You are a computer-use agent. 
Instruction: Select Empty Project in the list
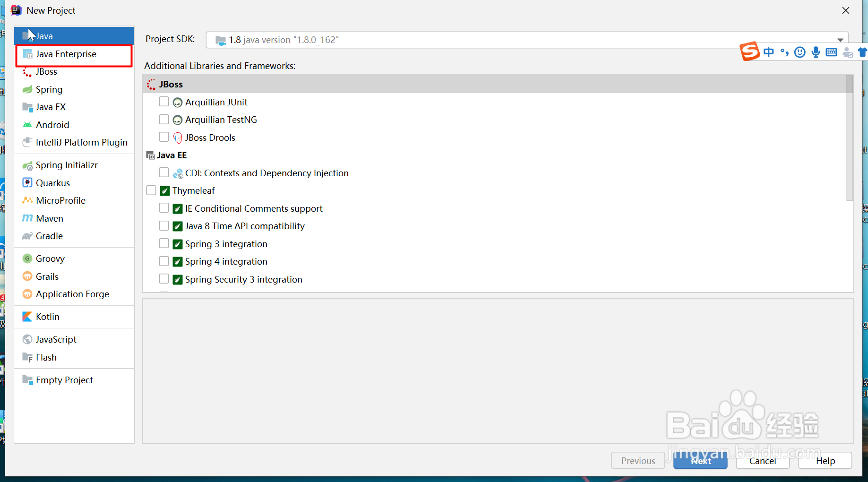click(x=74, y=380)
